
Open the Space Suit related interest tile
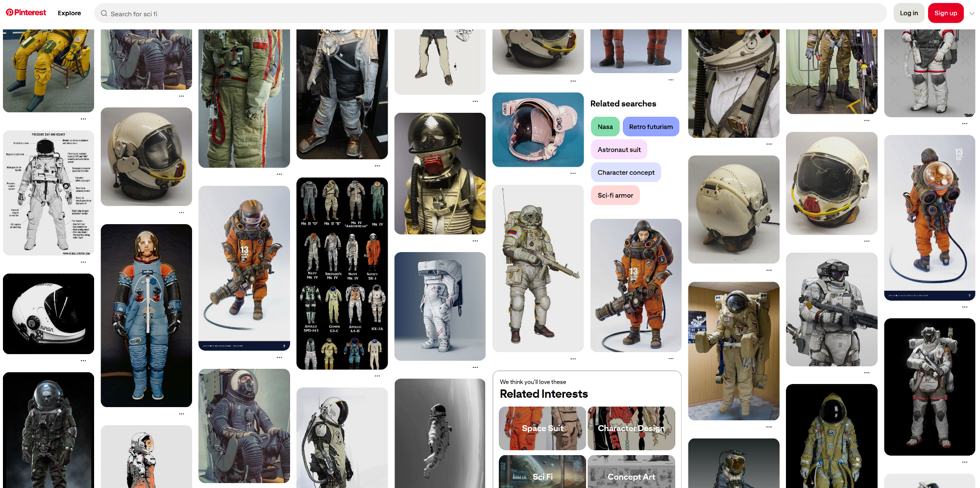542,428
